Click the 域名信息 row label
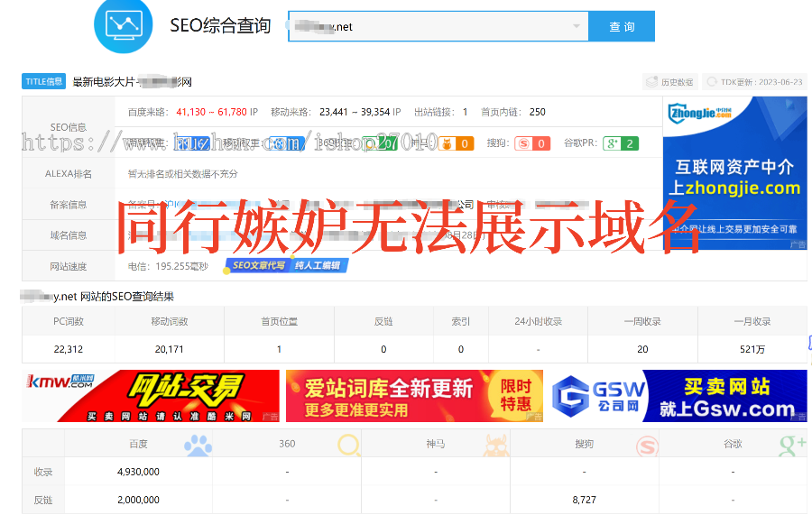This screenshot has height=515, width=812. point(69,235)
